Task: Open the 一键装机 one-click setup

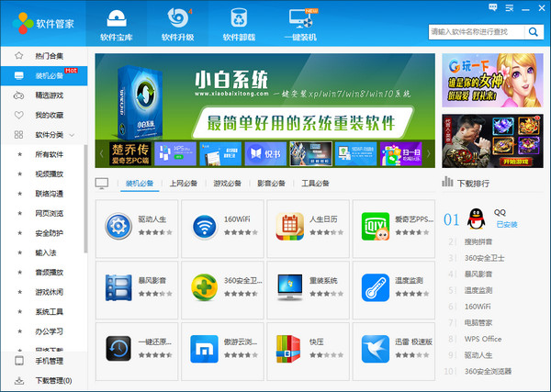Action: click(300, 24)
